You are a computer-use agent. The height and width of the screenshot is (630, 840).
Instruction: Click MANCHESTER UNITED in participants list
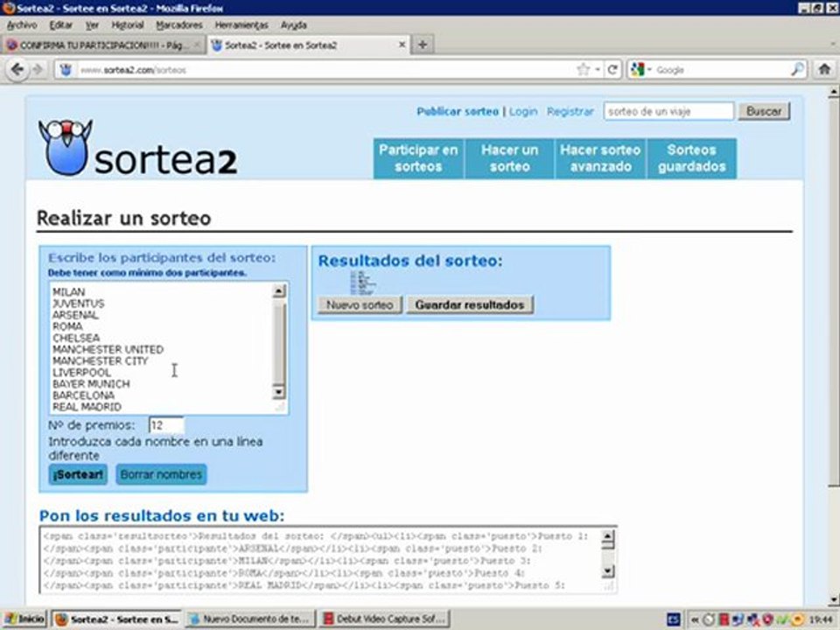point(108,349)
